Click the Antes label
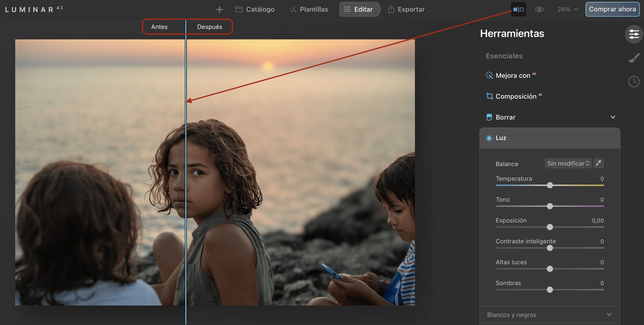644x325 pixels. [159, 27]
